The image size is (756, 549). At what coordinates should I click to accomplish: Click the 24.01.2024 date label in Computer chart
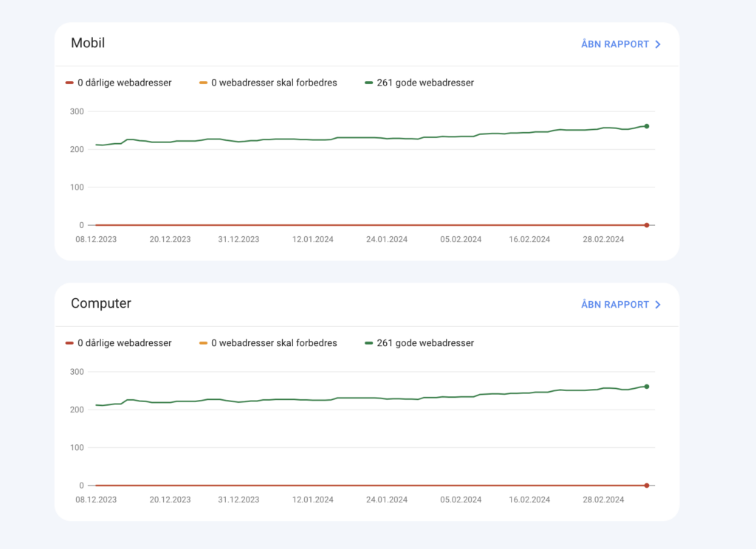387,500
